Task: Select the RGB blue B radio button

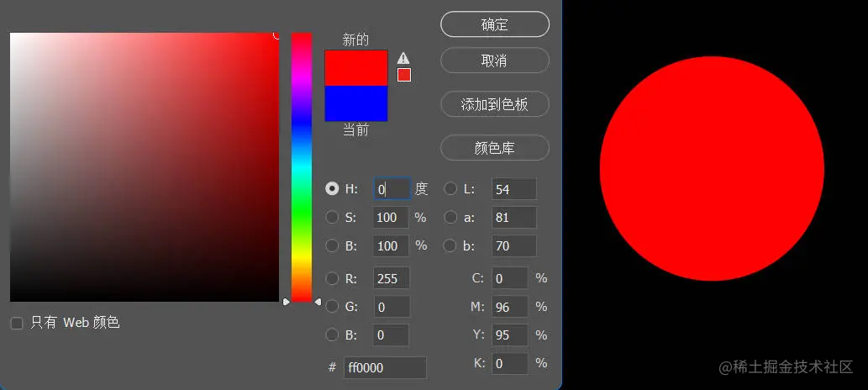Action: point(332,335)
